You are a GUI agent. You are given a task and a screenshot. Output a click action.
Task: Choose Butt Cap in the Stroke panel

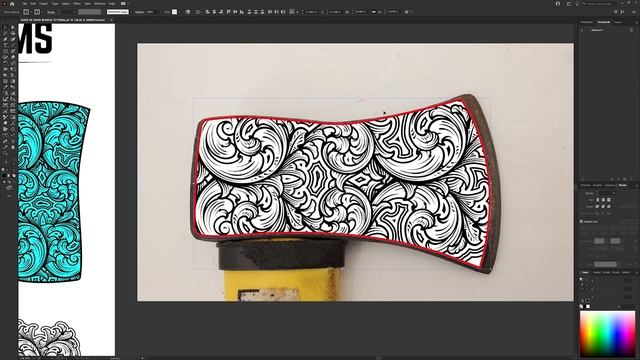click(x=598, y=200)
